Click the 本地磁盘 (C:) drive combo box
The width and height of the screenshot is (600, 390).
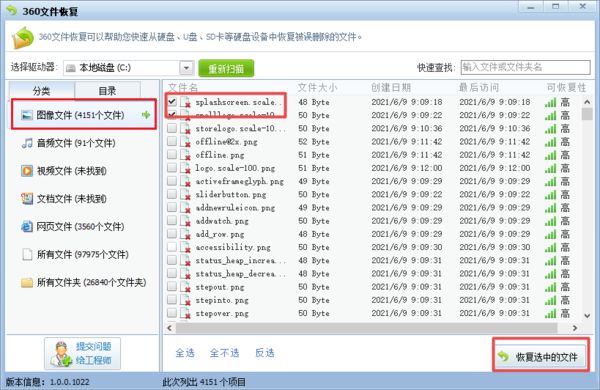129,68
